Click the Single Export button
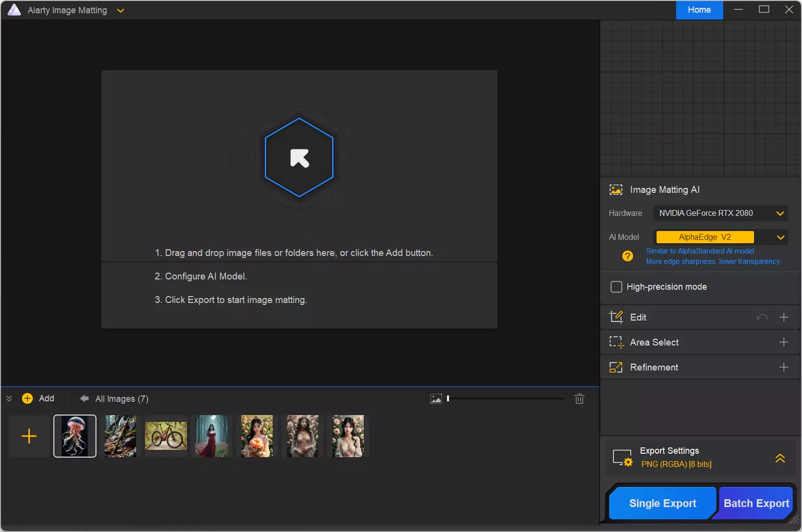 tap(662, 503)
